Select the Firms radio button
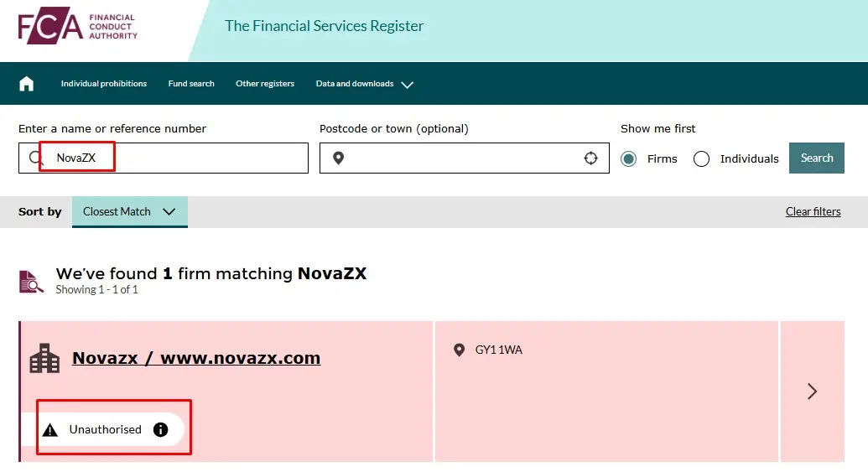The height and width of the screenshot is (472, 868). click(x=629, y=158)
